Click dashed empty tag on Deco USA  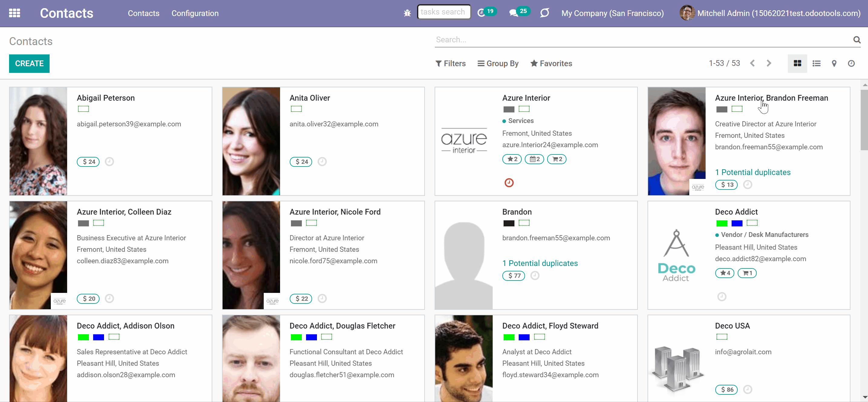pos(721,337)
